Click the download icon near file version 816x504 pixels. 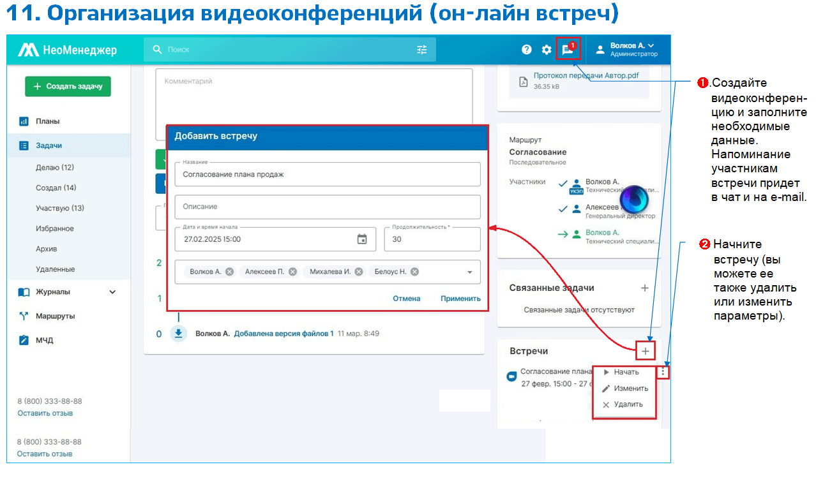[x=179, y=334]
